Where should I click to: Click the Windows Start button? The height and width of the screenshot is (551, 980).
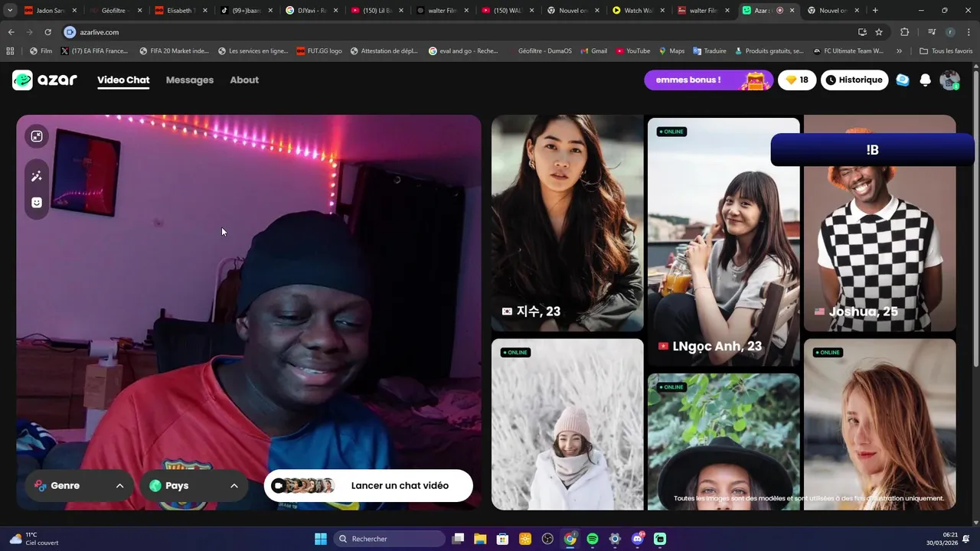pyautogui.click(x=321, y=539)
